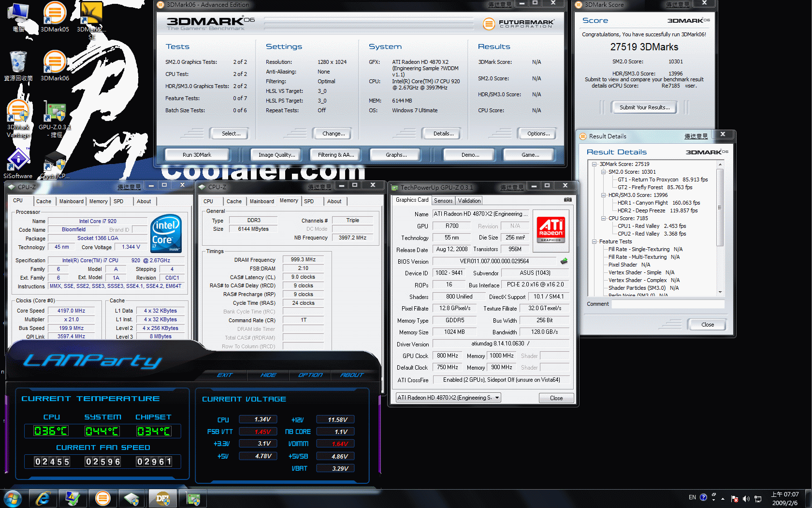Viewport: 812px width, 508px height.
Task: Open the 3DMark2001 SE desktop shortcut
Action: [x=91, y=20]
